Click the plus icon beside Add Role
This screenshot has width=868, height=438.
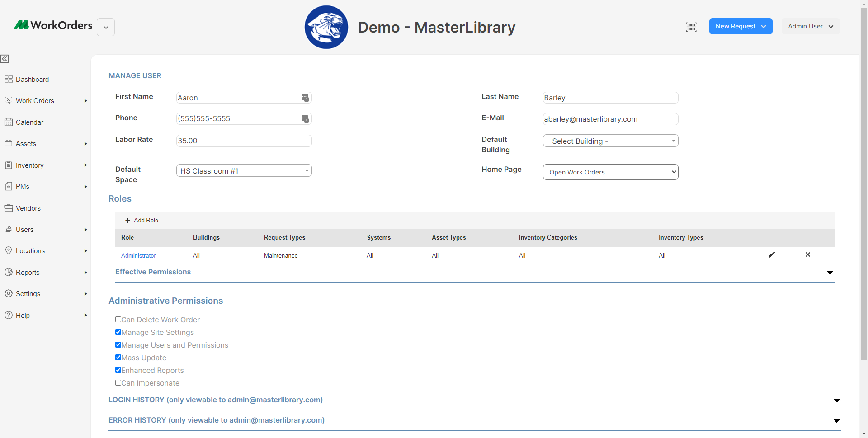tap(127, 221)
